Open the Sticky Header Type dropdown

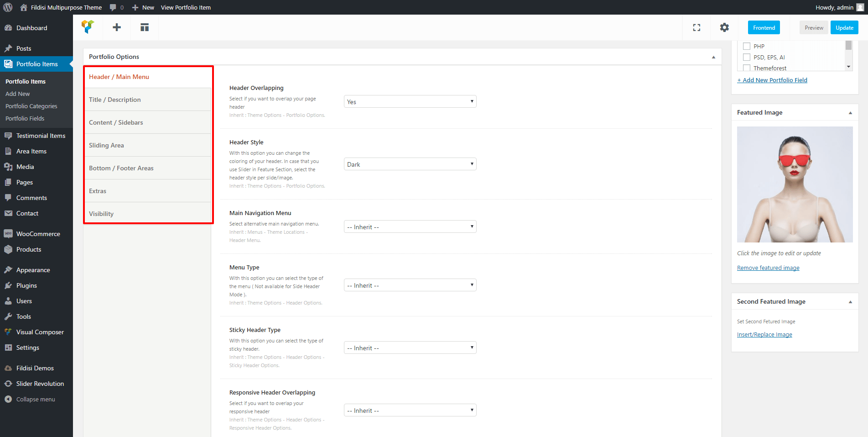[410, 347]
